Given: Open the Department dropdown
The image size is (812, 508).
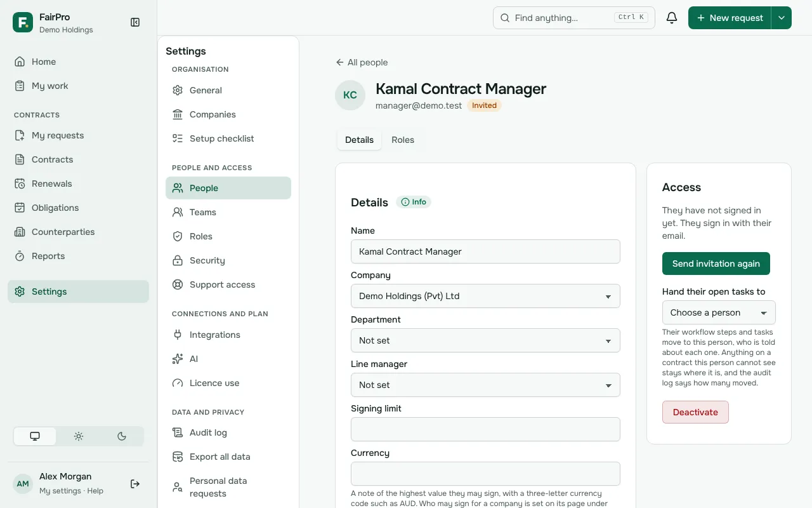Looking at the screenshot, I should tap(485, 340).
